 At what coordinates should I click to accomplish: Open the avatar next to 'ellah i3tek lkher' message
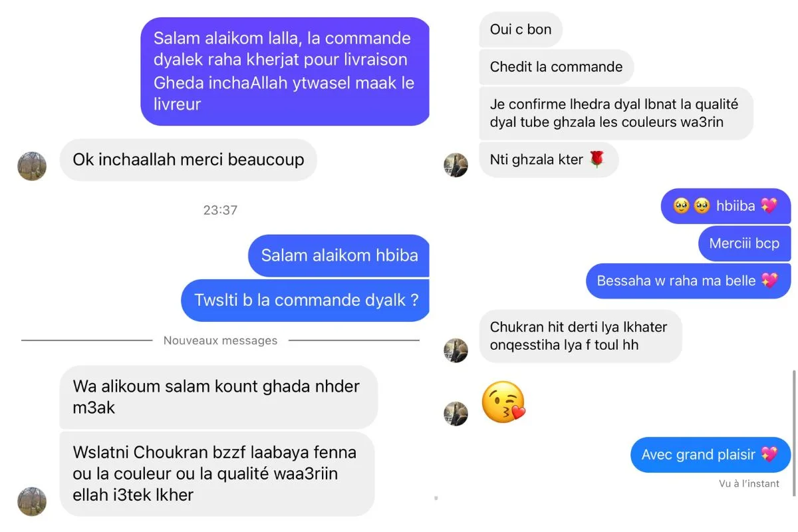point(32,501)
